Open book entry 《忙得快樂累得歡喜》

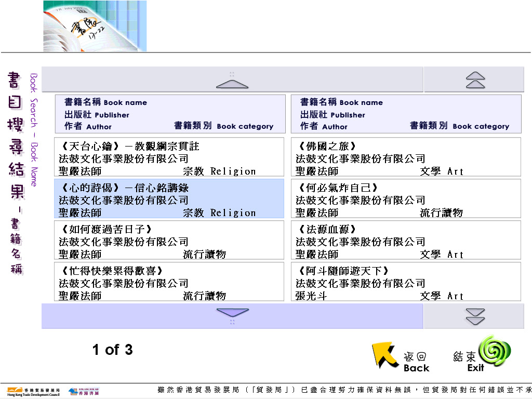pos(170,282)
